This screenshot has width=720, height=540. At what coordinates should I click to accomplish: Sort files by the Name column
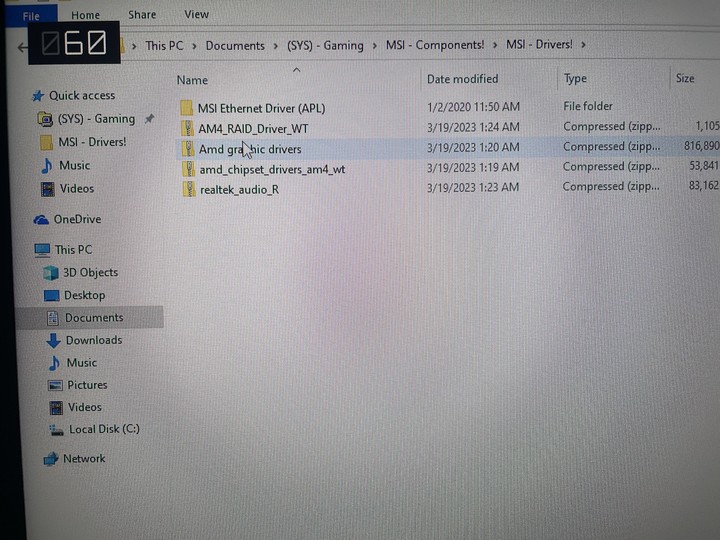(x=192, y=80)
